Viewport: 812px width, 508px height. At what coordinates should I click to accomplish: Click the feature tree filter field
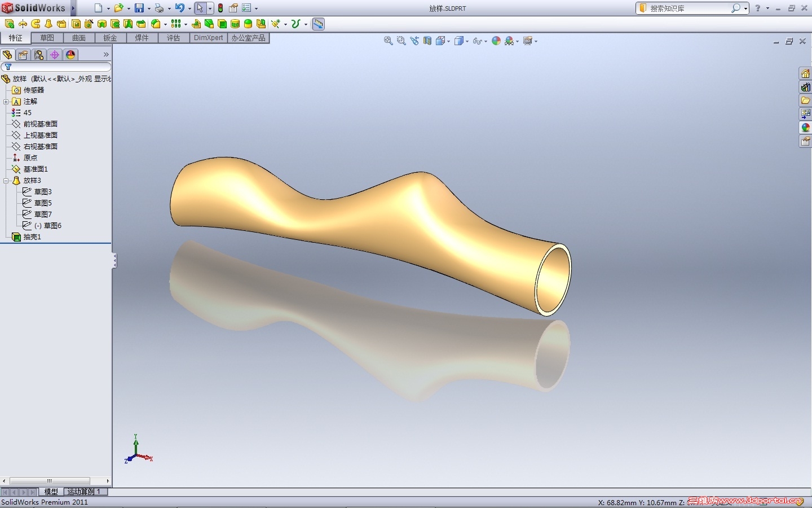pos(56,67)
